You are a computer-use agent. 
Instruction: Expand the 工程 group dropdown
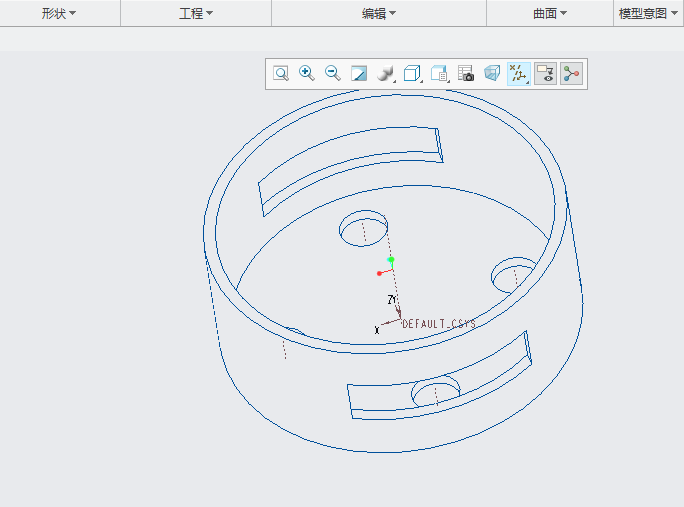[x=196, y=14]
